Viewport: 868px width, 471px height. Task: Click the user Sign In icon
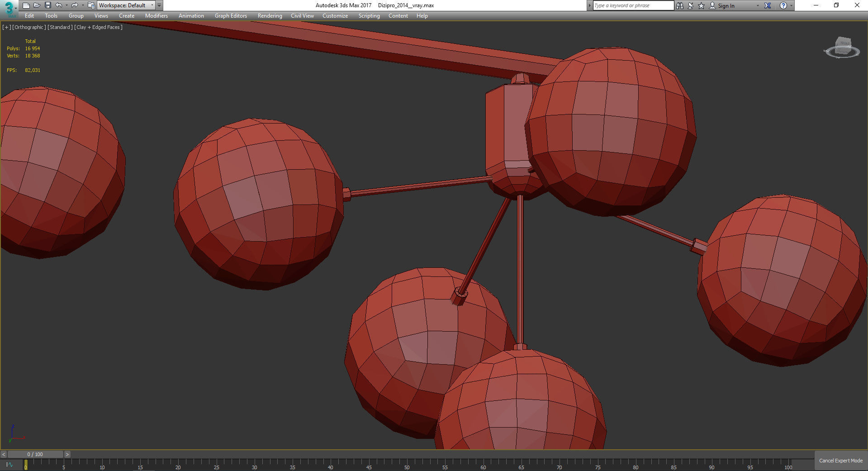(x=712, y=5)
